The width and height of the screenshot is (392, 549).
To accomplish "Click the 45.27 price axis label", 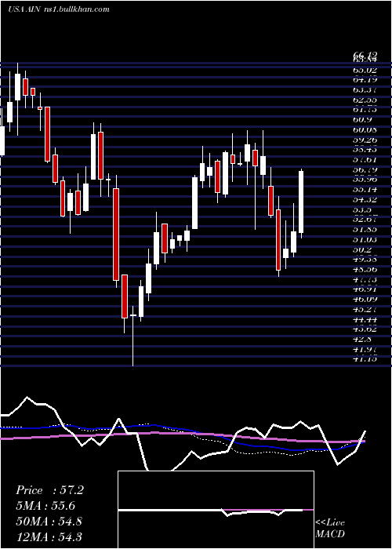I will [365, 309].
